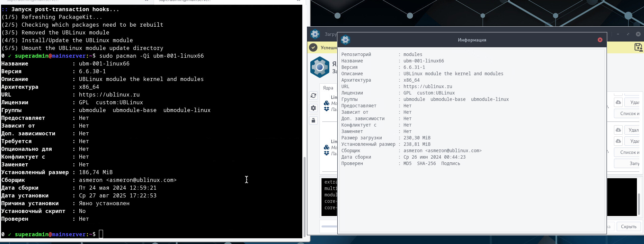Click the left terminal's vertical scrollbar
Image resolution: width=644 pixels, height=244 pixels.
tap(304, 196)
